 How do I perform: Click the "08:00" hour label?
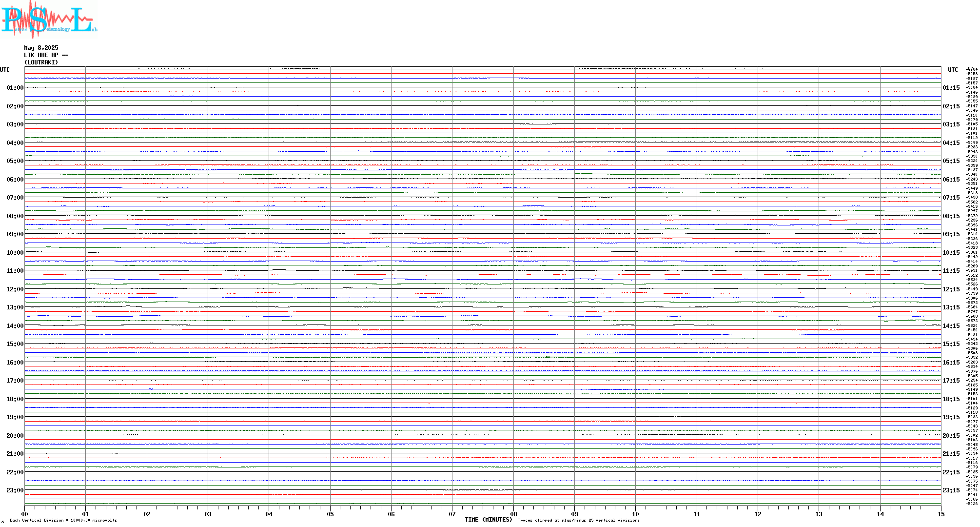point(15,216)
